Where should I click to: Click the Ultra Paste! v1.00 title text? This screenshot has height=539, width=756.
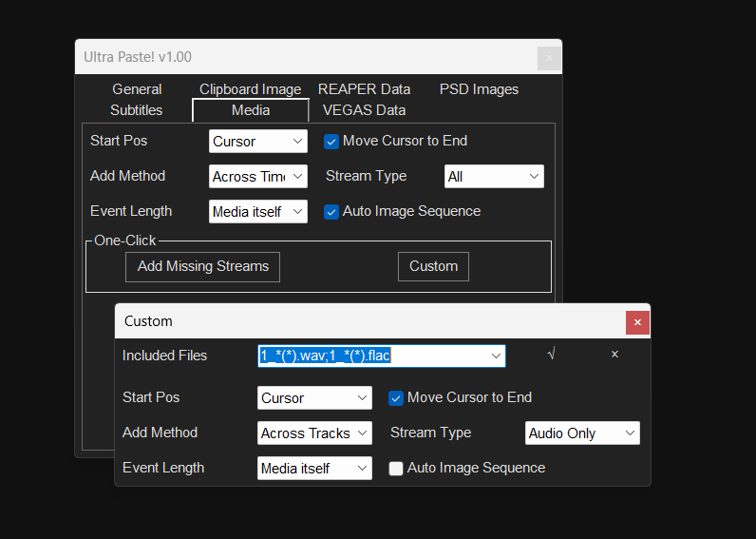point(138,57)
